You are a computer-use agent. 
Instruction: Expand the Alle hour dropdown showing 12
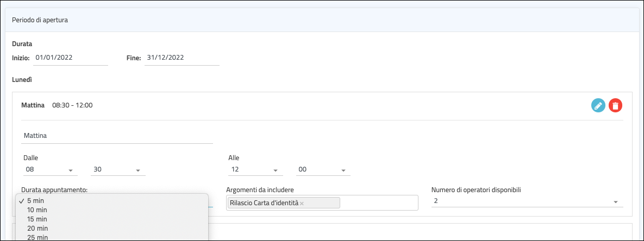255,170
